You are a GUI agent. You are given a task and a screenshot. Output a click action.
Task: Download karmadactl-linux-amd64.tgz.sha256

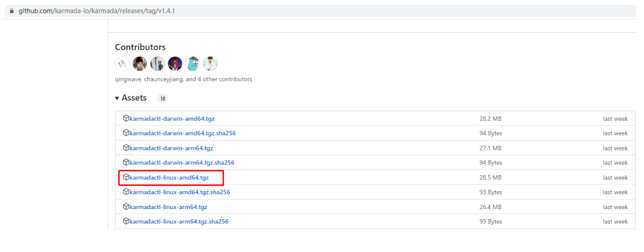[x=180, y=192]
